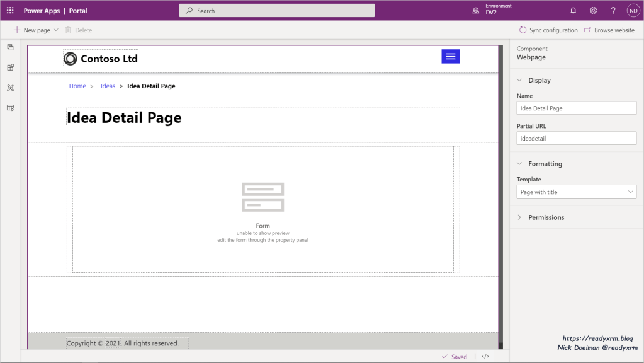The image size is (644, 363).
Task: Click the Ideas breadcrumb link
Action: point(108,86)
